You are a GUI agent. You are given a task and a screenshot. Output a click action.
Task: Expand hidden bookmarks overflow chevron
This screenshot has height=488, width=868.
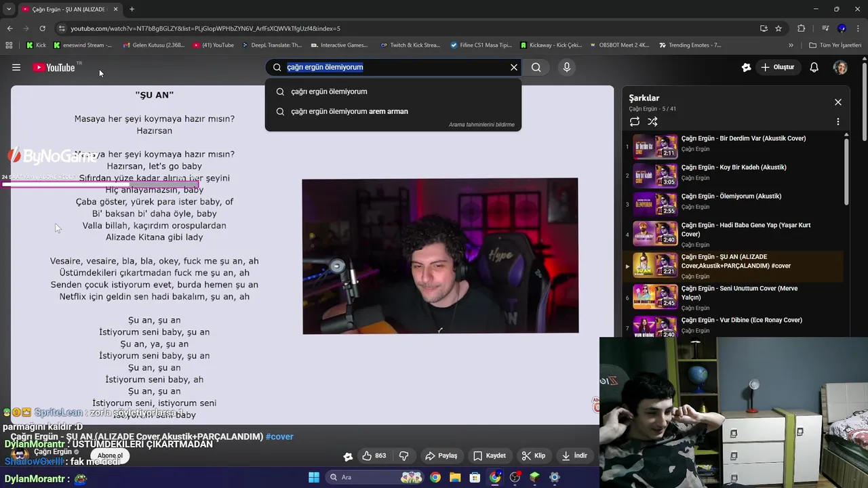(791, 45)
